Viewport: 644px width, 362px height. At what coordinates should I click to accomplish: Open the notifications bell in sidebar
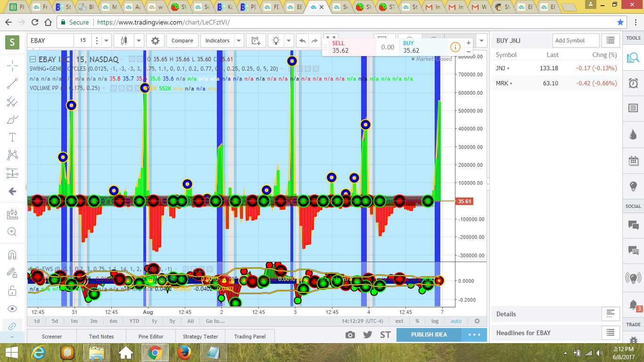coord(633,305)
